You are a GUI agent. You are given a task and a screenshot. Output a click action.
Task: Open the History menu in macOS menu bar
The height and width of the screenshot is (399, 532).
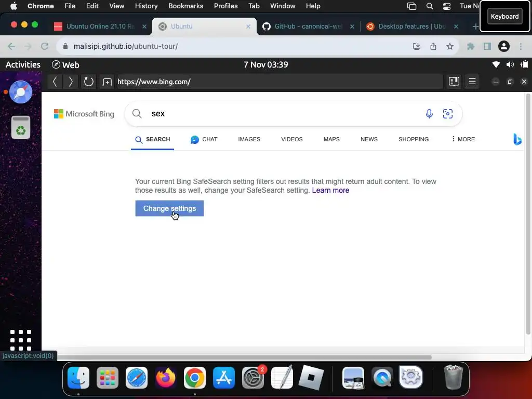pyautogui.click(x=146, y=6)
